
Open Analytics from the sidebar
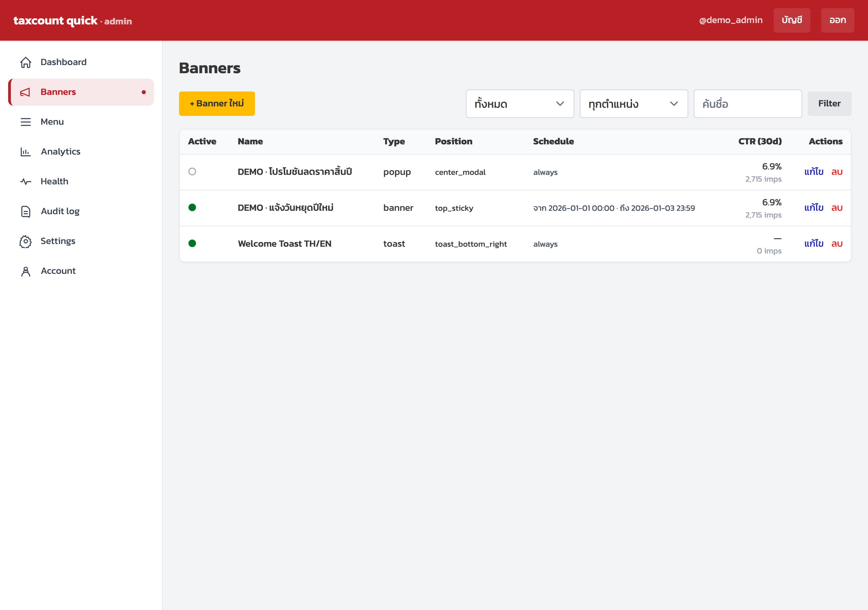81,151
